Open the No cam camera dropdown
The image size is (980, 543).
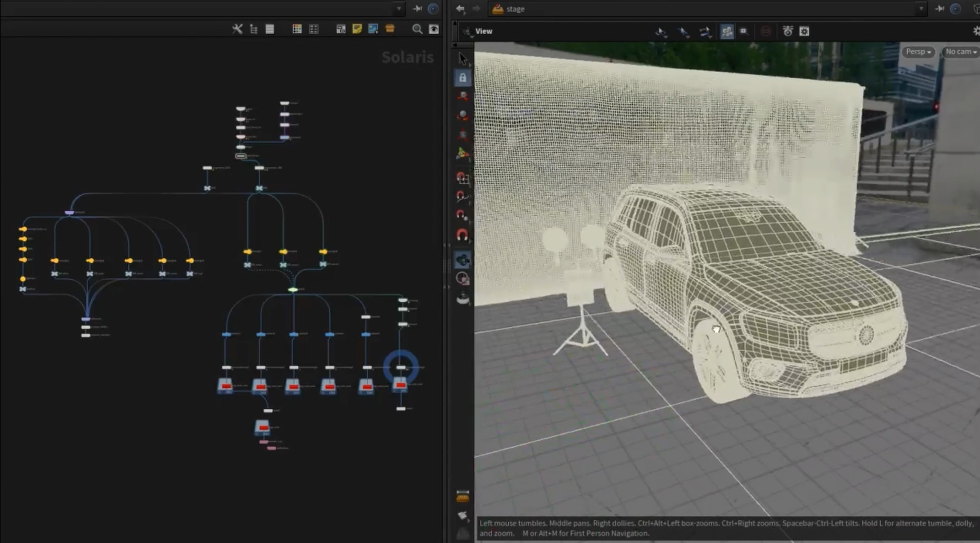tap(960, 52)
